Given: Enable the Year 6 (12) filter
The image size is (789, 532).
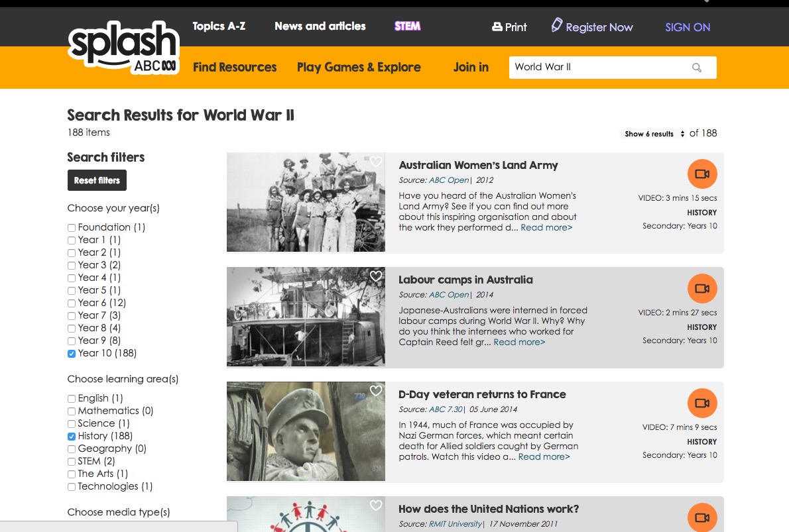Looking at the screenshot, I should [x=72, y=303].
